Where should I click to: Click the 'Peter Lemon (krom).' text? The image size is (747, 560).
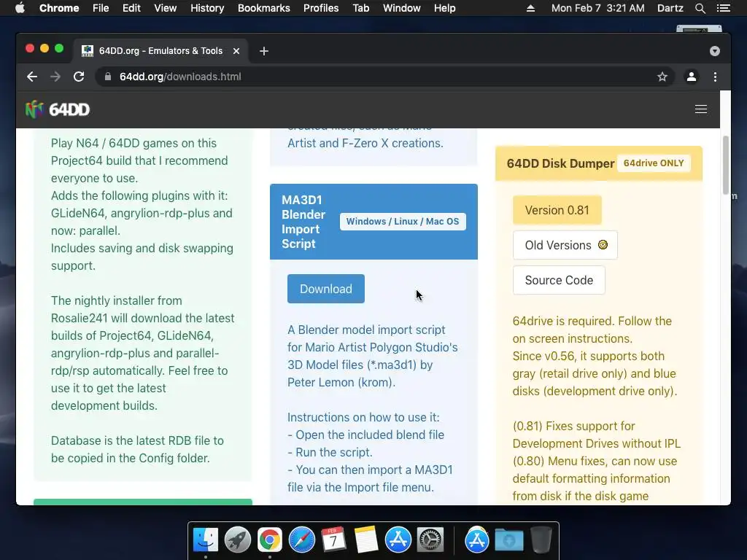[x=341, y=382]
